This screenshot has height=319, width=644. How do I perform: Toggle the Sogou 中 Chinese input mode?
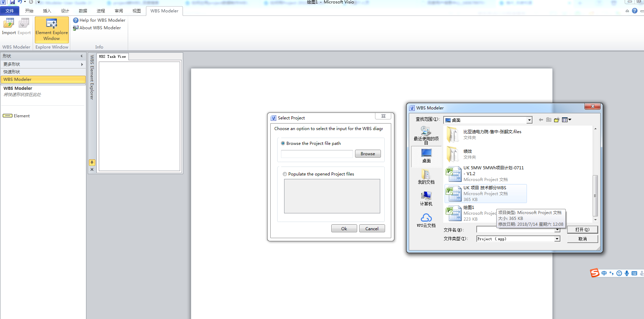(604, 273)
